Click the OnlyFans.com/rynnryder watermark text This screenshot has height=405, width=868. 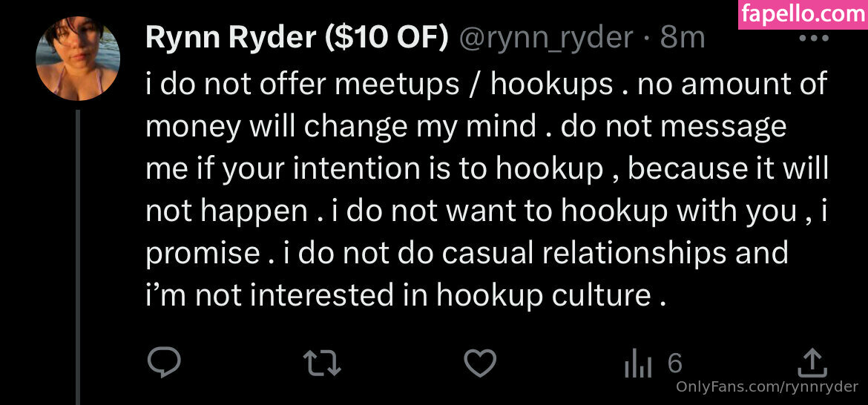(x=766, y=386)
